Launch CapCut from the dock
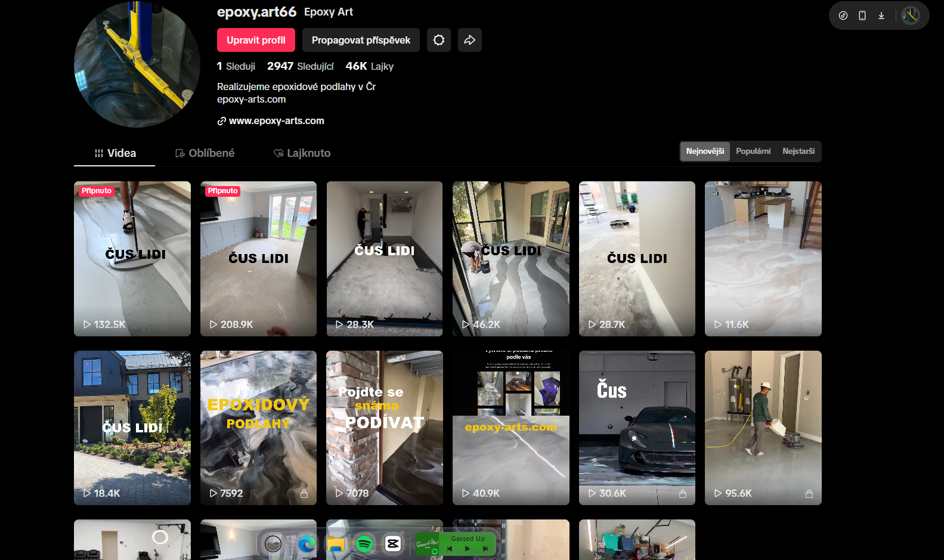This screenshot has height=560, width=944. coord(393,543)
